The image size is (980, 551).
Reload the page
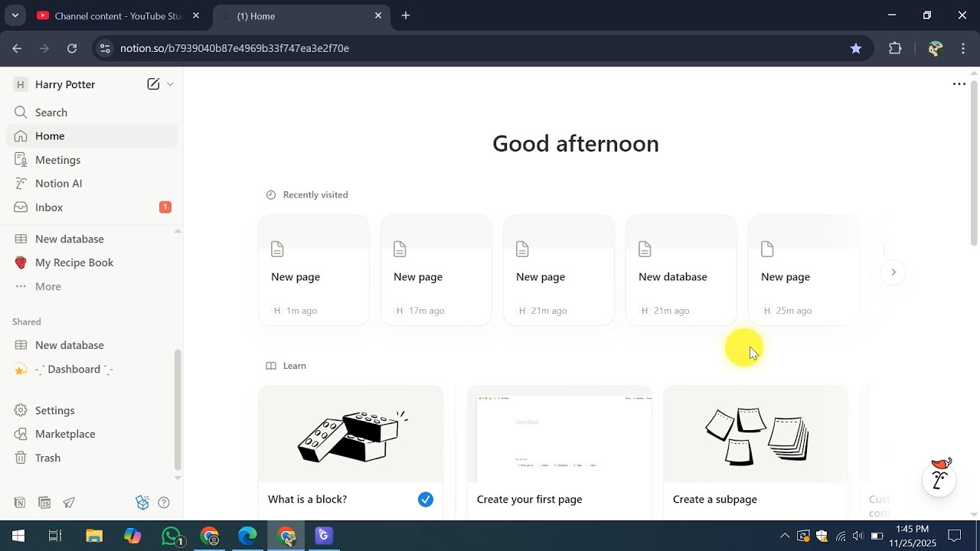click(72, 48)
